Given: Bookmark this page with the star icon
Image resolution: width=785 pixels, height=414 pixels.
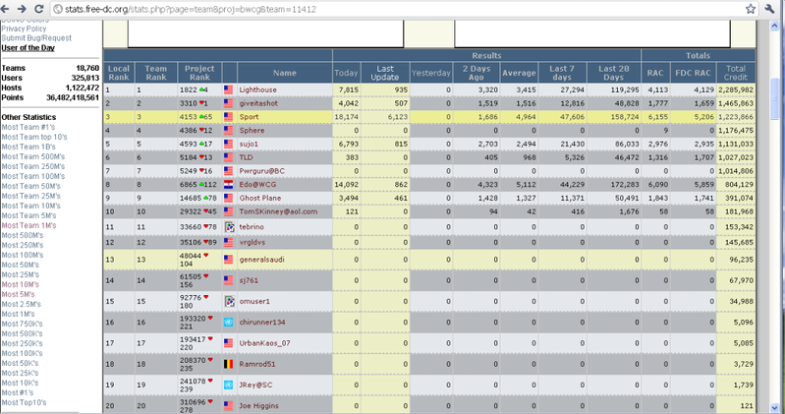Looking at the screenshot, I should [749, 8].
